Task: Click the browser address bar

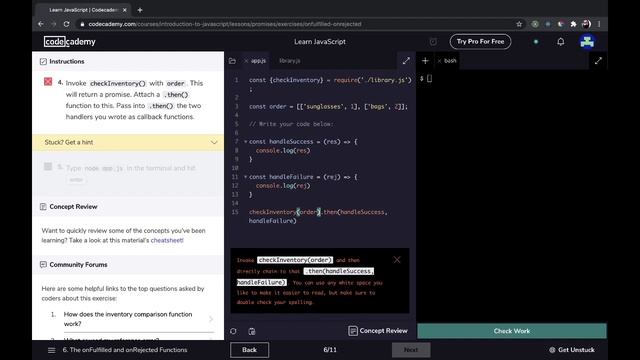Action: pos(294,24)
